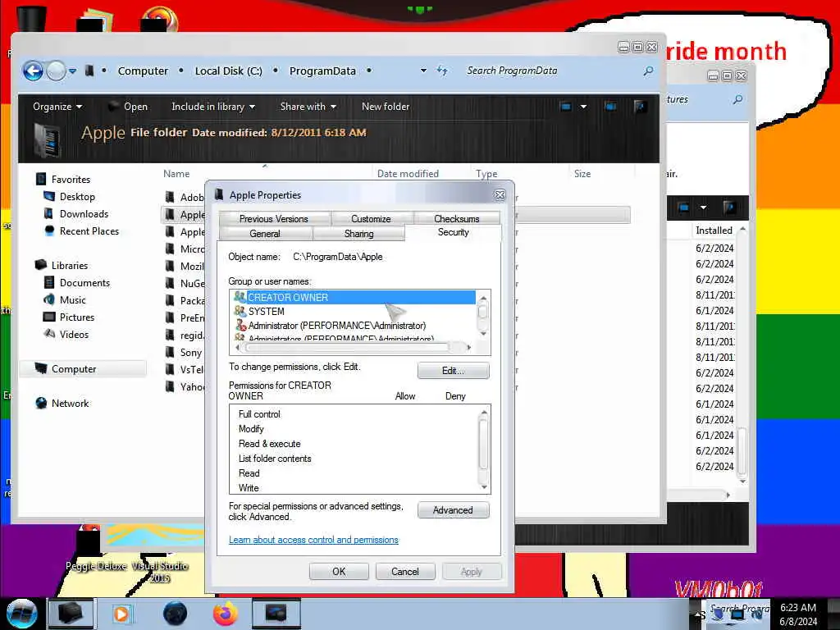Viewport: 840px width, 630px height.
Task: Click the Security tab
Action: [x=453, y=232]
